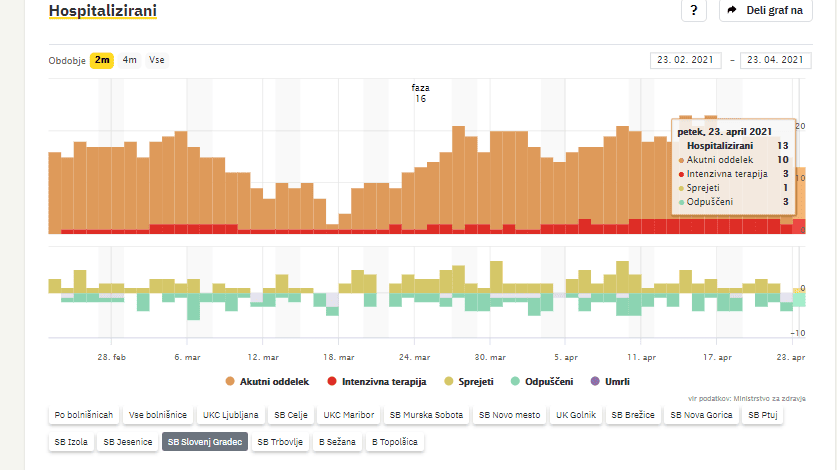Choose UKC Ljubljana hospital
The image size is (837, 470).
click(231, 414)
